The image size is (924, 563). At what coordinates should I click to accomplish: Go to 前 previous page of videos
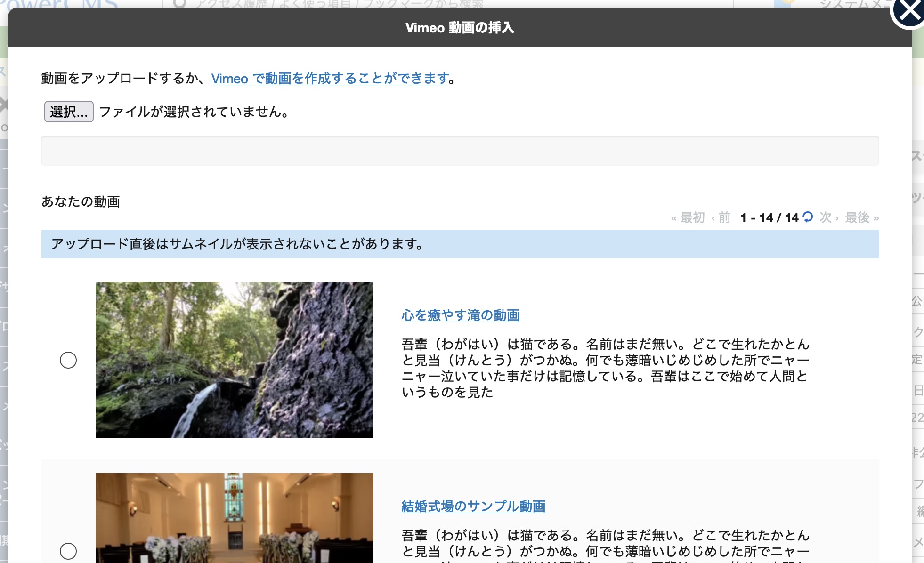pos(721,217)
